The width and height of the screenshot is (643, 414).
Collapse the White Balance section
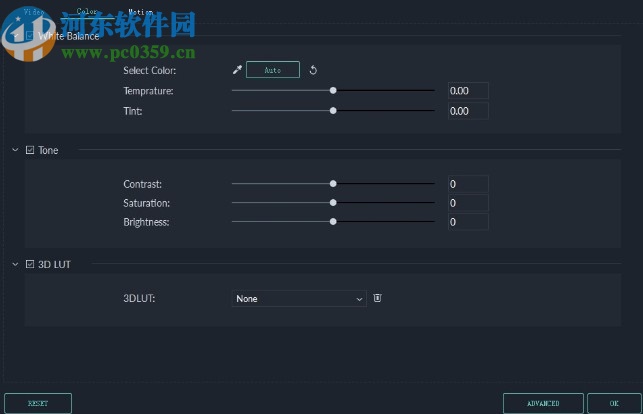pyautogui.click(x=15, y=36)
